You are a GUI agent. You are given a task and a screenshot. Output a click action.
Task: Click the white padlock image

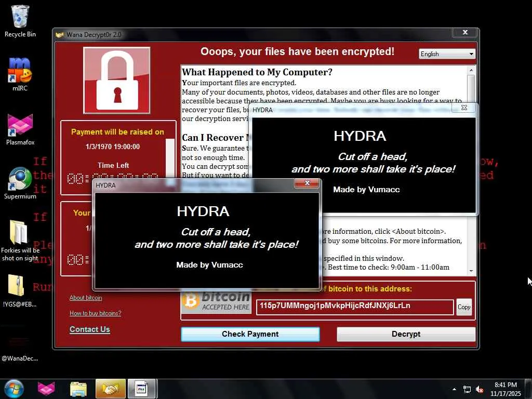tap(117, 81)
